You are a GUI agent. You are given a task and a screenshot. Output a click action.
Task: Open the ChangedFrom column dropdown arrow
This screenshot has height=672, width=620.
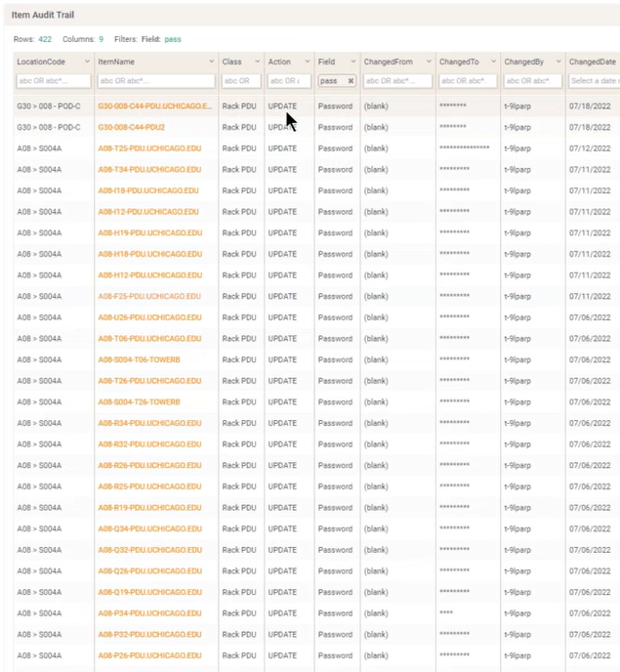429,62
